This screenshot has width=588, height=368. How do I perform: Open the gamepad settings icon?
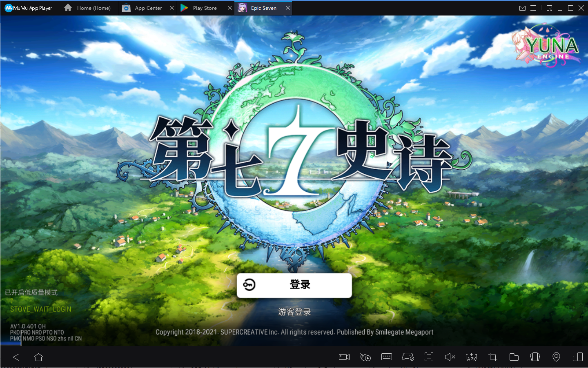click(x=408, y=357)
